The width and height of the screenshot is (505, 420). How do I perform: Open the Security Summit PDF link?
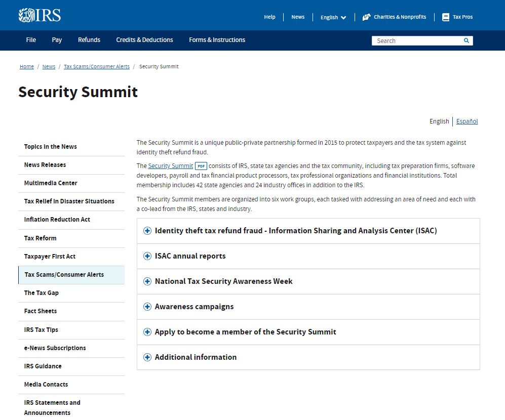pos(170,166)
